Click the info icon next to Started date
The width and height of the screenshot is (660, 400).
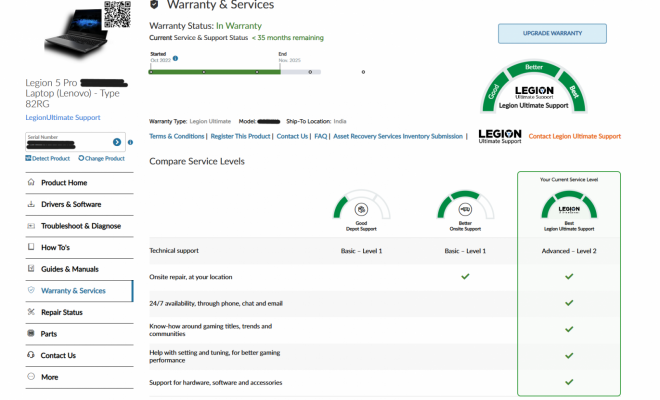point(176,59)
